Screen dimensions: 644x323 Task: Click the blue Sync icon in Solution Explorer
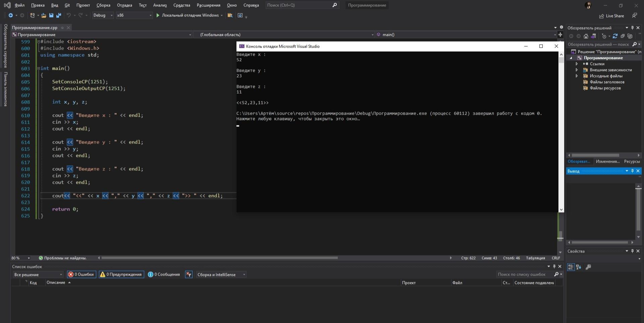(615, 36)
